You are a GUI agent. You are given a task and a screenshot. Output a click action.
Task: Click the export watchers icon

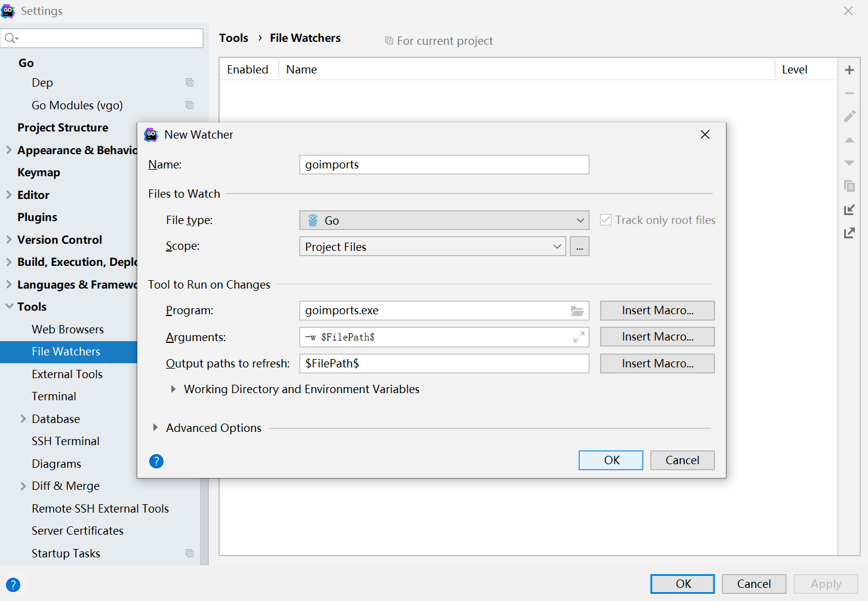pyautogui.click(x=849, y=232)
